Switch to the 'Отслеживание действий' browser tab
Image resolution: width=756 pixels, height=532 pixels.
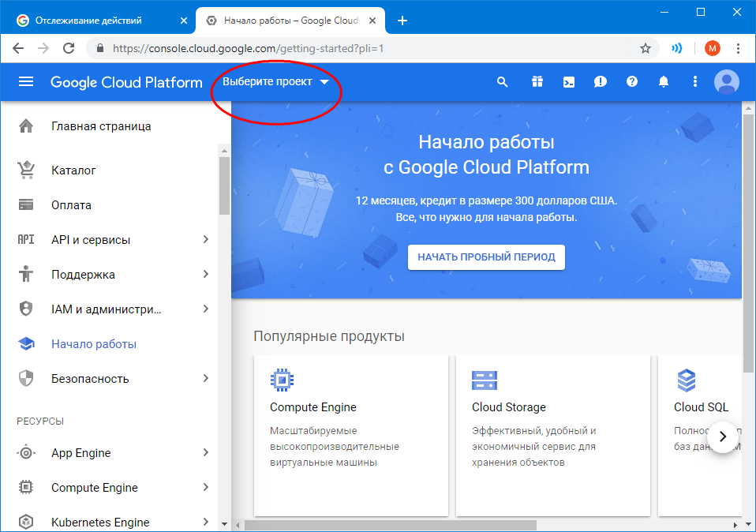[96, 21]
